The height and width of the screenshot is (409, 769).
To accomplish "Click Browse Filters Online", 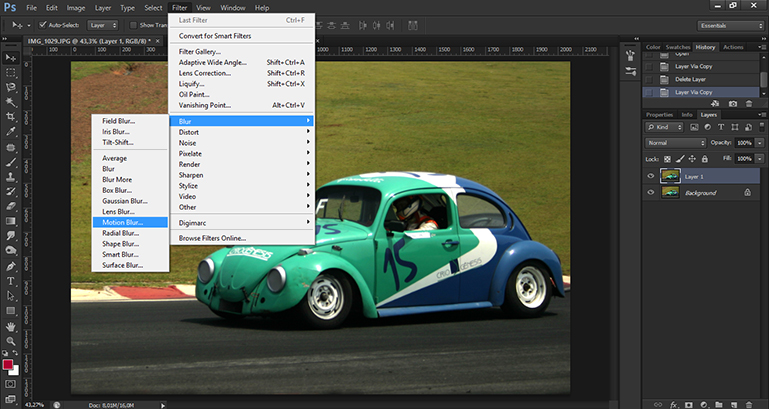I will point(212,238).
